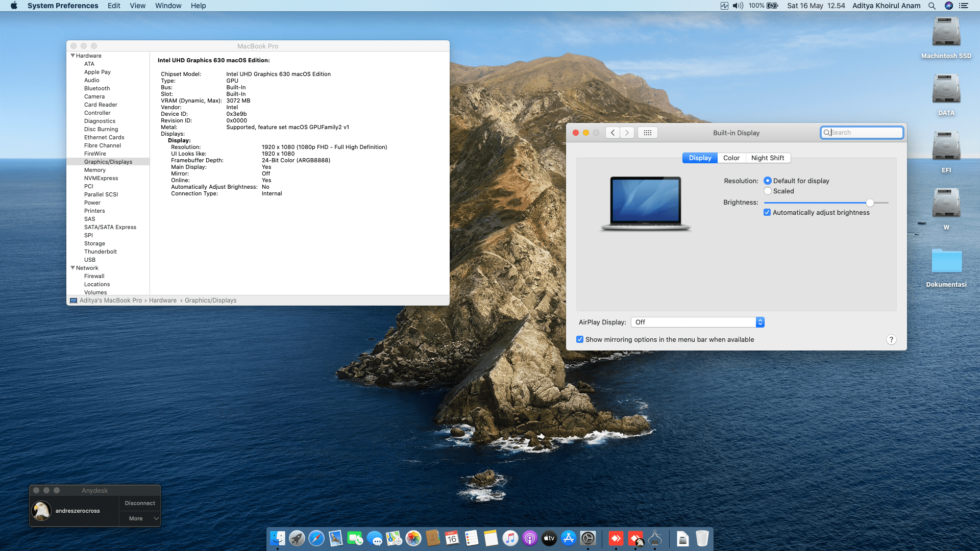
Task: Open Window menu in menu bar
Action: pyautogui.click(x=168, y=6)
